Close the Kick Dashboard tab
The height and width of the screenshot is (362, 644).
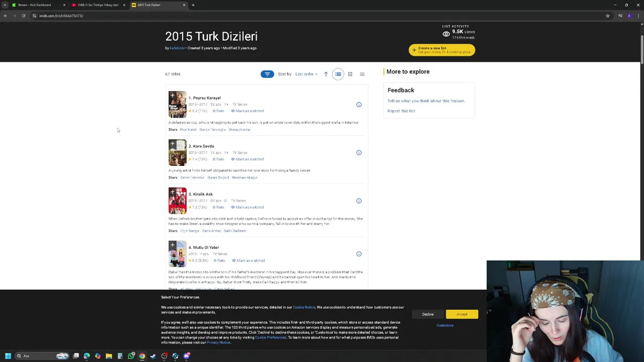tap(64, 5)
